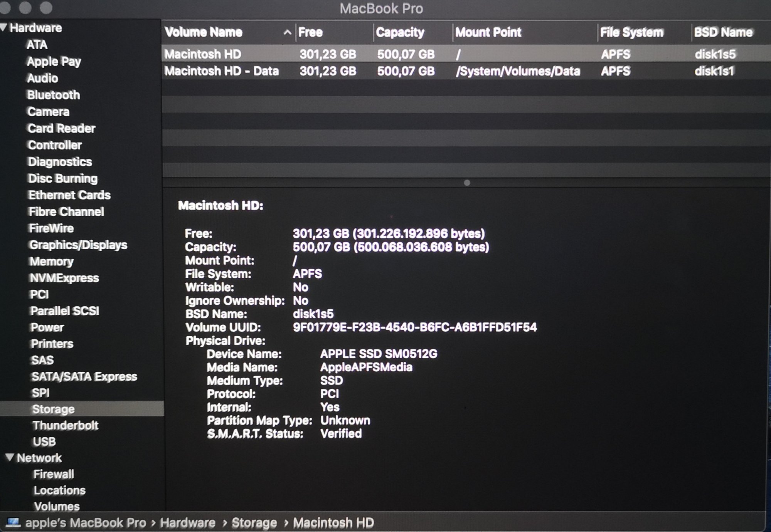
Task: Select Parallel SCSI in the sidebar
Action: click(x=65, y=310)
